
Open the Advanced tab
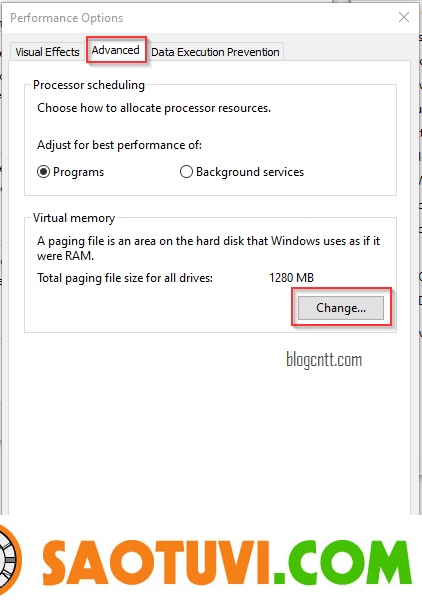point(116,50)
